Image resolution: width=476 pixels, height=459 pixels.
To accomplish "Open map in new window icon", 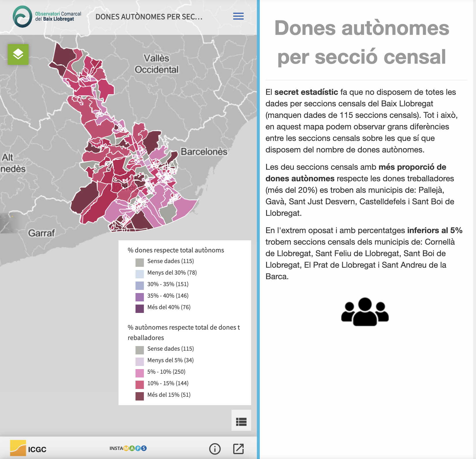I will coord(238,449).
